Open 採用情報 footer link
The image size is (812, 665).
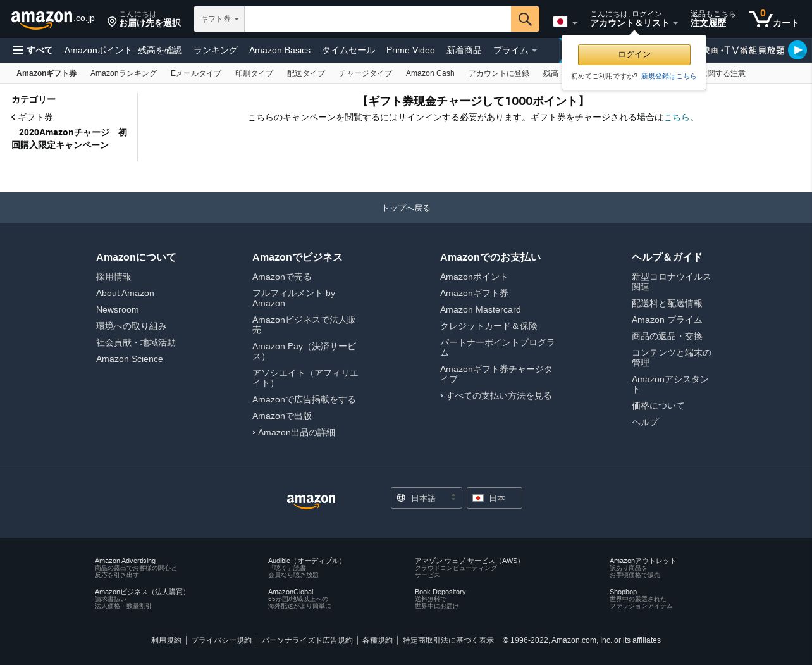point(114,277)
